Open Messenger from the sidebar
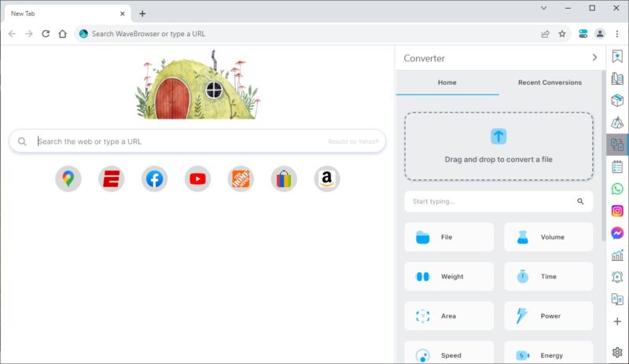Screen dimensions: 629x364 [617, 233]
